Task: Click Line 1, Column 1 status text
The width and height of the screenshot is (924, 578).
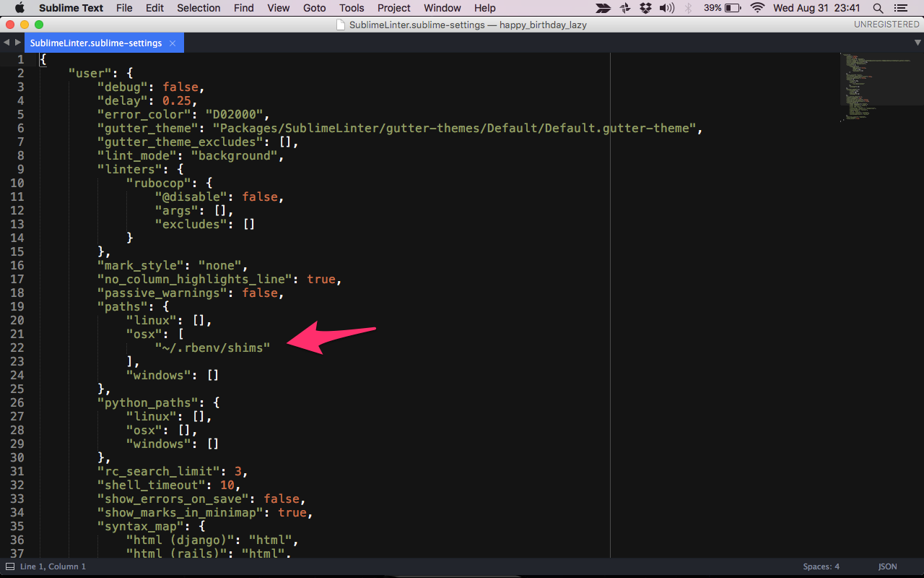Action: (x=53, y=566)
